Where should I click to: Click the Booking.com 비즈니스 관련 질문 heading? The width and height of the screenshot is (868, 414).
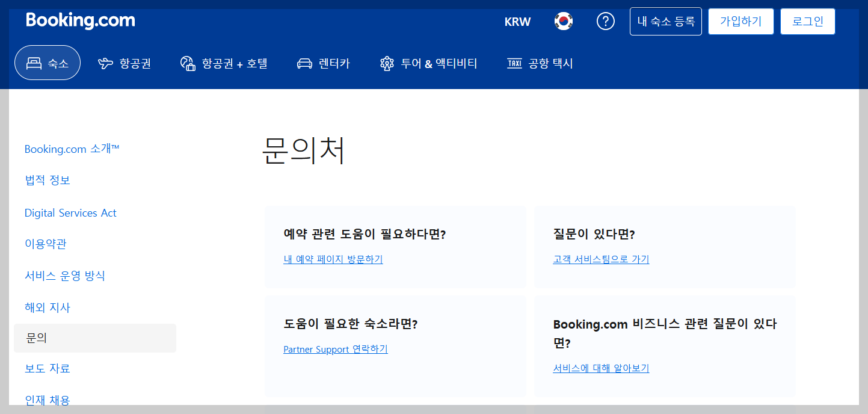[665, 333]
